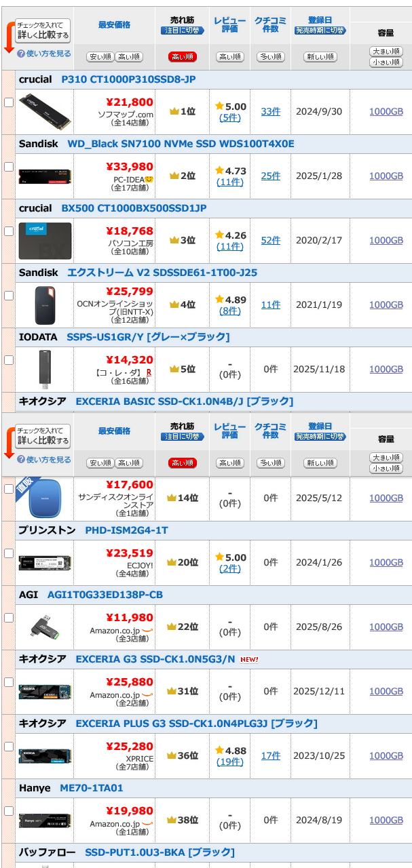The image size is (412, 868).
Task: Open the P310 CT1000P310SSD8-JP product link
Action: pos(128,79)
